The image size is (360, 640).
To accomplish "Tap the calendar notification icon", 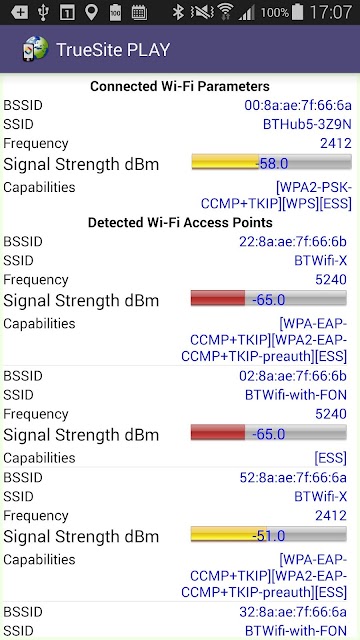I will tap(139, 13).
